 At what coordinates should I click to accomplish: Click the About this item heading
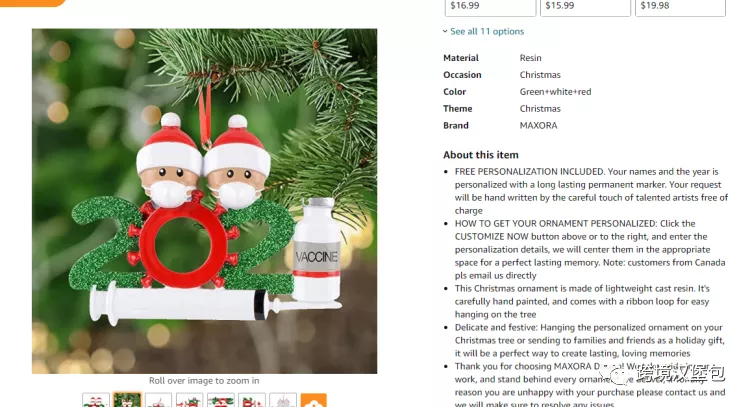[481, 155]
